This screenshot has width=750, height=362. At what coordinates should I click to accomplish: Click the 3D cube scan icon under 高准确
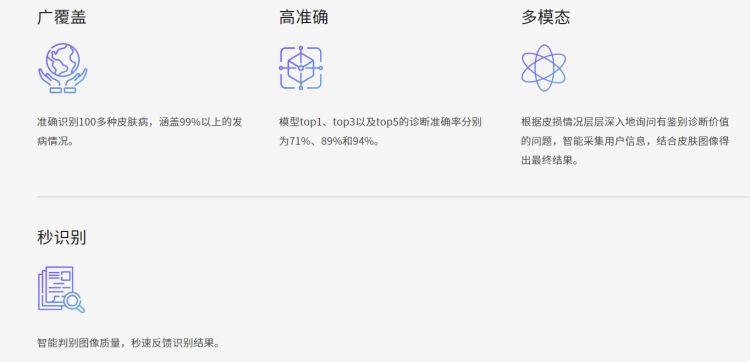pyautogui.click(x=301, y=68)
